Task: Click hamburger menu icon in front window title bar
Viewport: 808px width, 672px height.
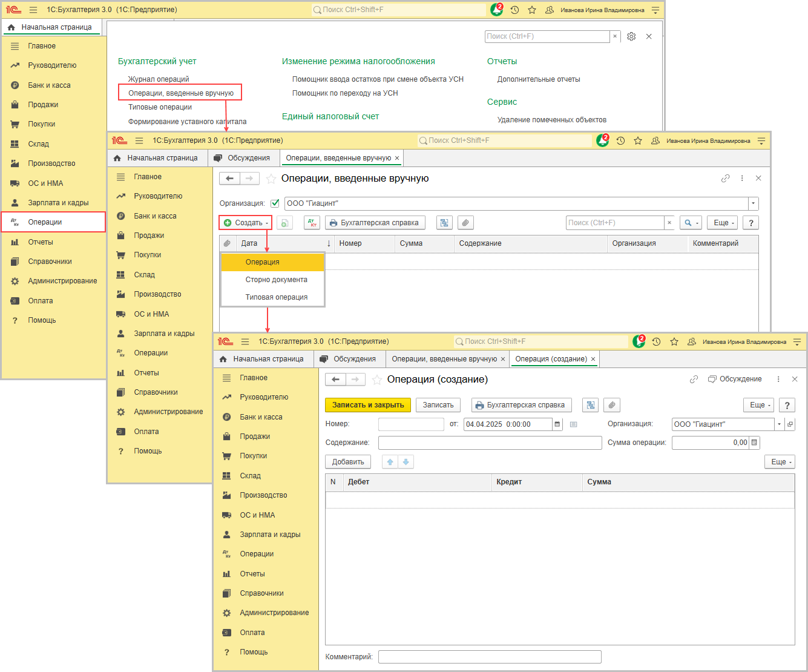Action: click(x=245, y=341)
